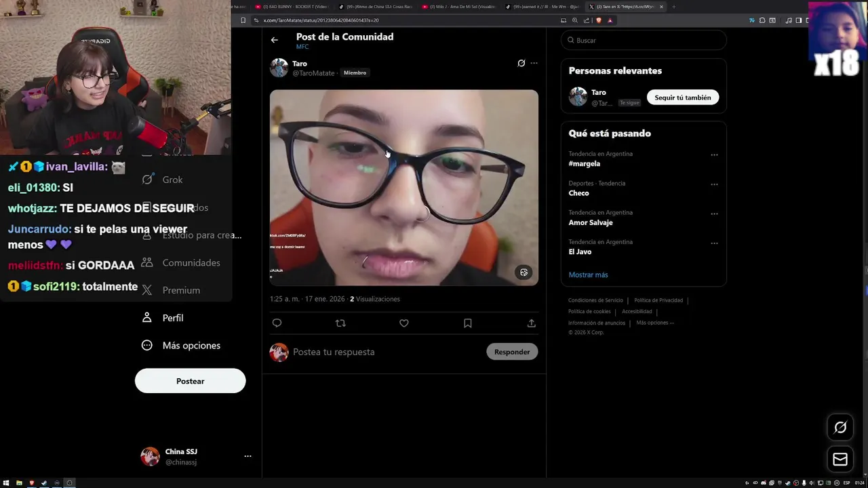Click the share icon under the post
The height and width of the screenshot is (488, 868).
pos(532,323)
